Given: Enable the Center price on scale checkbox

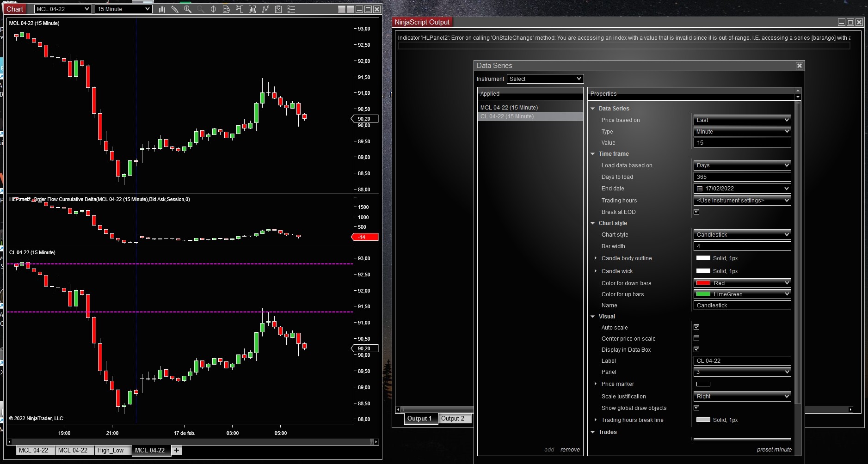Looking at the screenshot, I should [x=696, y=339].
